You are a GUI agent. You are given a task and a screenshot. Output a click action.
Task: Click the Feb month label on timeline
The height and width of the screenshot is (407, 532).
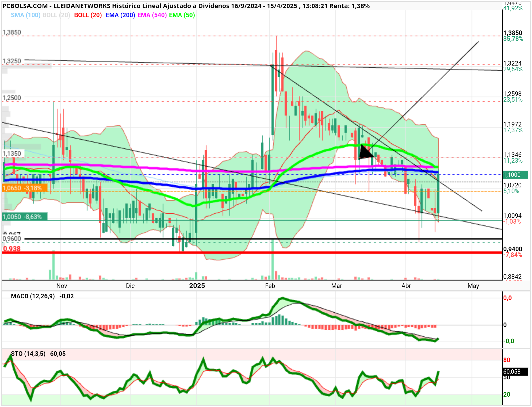(x=270, y=286)
